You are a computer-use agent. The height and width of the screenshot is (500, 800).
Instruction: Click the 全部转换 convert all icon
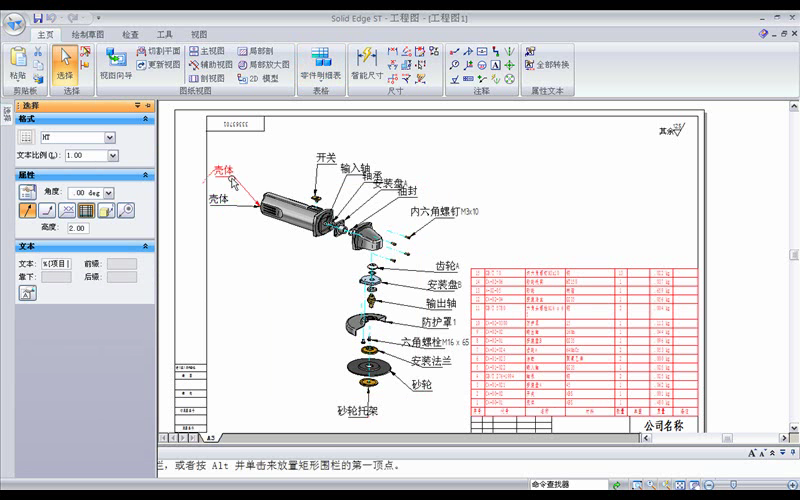[547, 65]
